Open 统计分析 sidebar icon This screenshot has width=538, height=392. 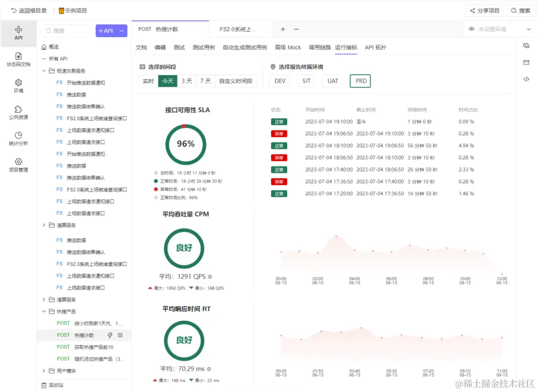18,138
